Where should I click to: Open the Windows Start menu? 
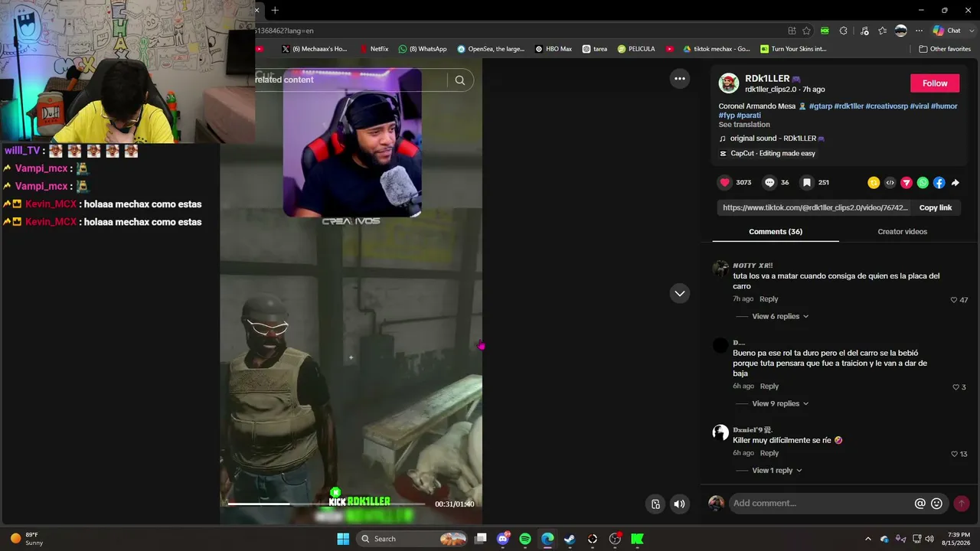(343, 539)
